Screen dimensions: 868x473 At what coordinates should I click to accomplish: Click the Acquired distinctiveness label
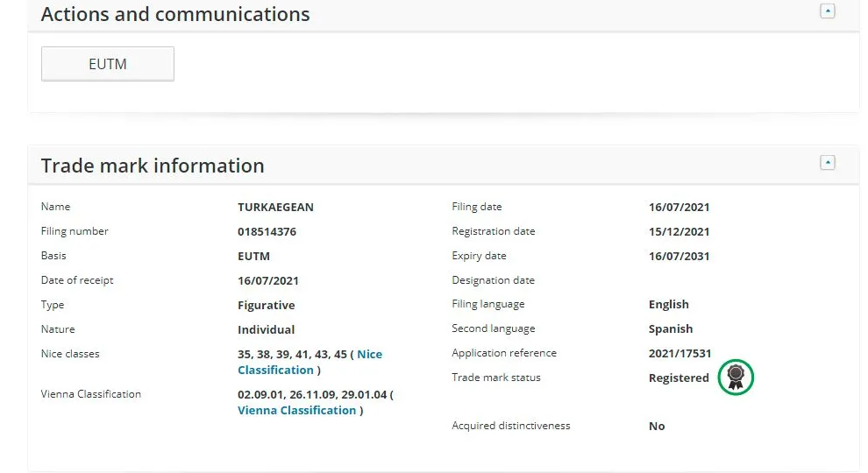[511, 426]
